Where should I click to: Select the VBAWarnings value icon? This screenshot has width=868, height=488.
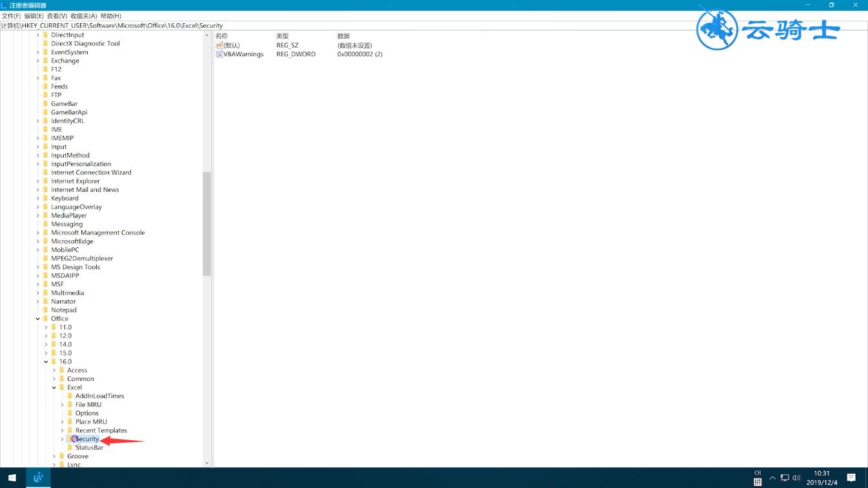[x=219, y=54]
